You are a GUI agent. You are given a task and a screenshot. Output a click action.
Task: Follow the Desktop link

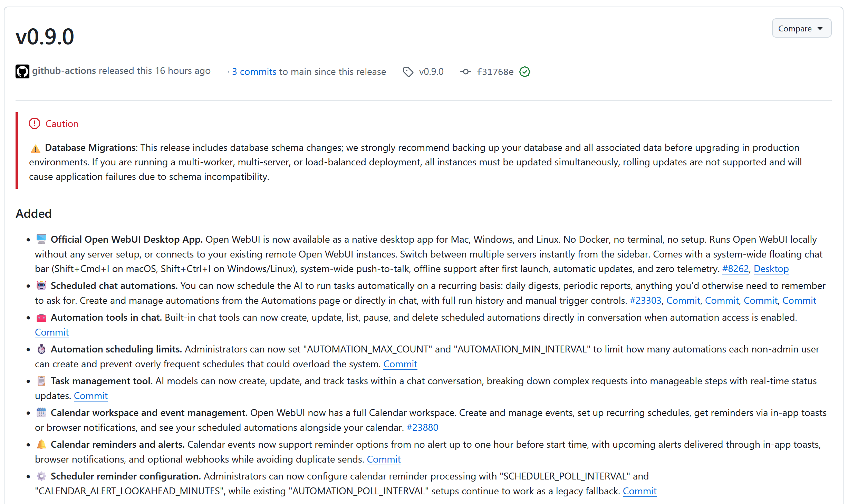coord(771,269)
